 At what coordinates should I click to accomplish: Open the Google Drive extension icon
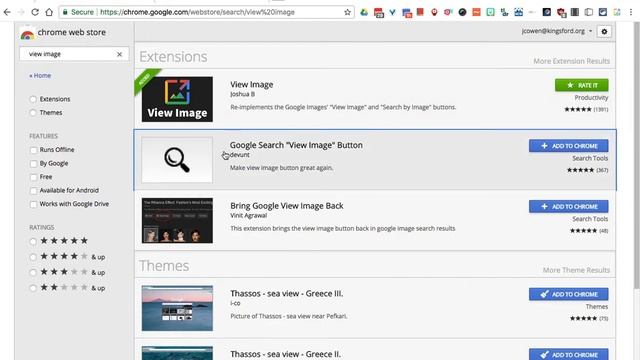(364, 12)
